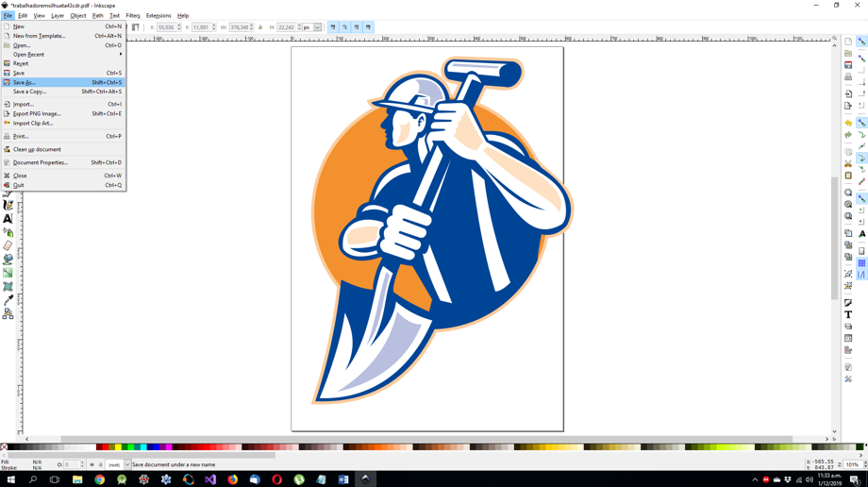Image resolution: width=868 pixels, height=487 pixels.
Task: Click the Undo arrow in the commands bar
Action: pos(848,123)
